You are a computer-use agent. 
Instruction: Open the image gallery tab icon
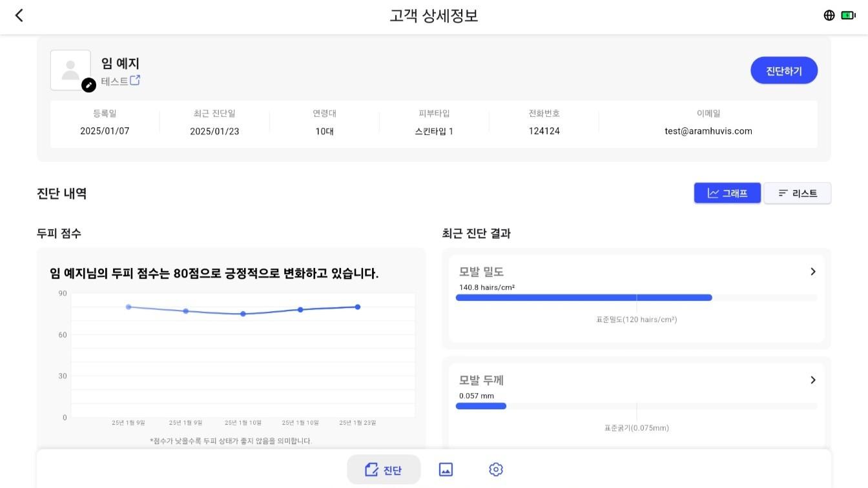(x=446, y=470)
